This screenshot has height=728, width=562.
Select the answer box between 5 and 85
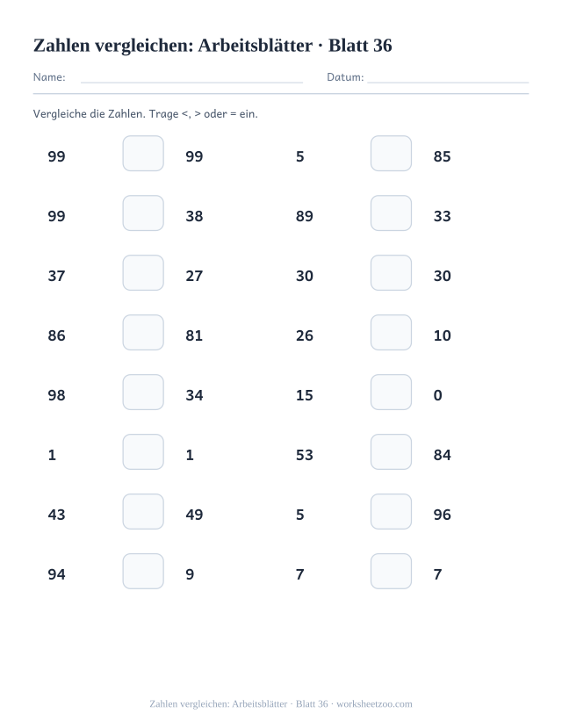pos(391,153)
